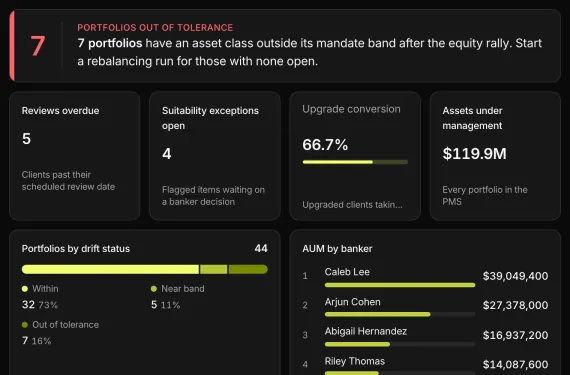Click the 'AUM by banker' title
Screen dimensions: 570x375
click(x=337, y=249)
